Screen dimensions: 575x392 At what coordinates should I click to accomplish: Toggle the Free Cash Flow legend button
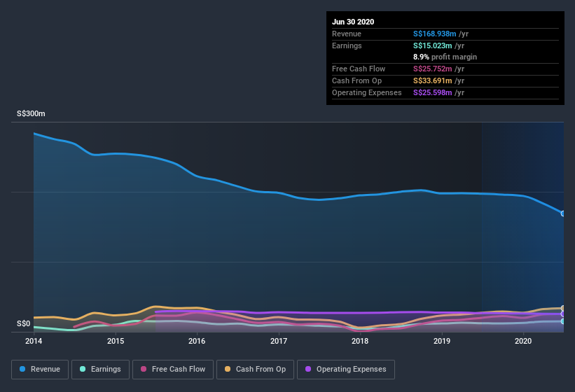173,370
